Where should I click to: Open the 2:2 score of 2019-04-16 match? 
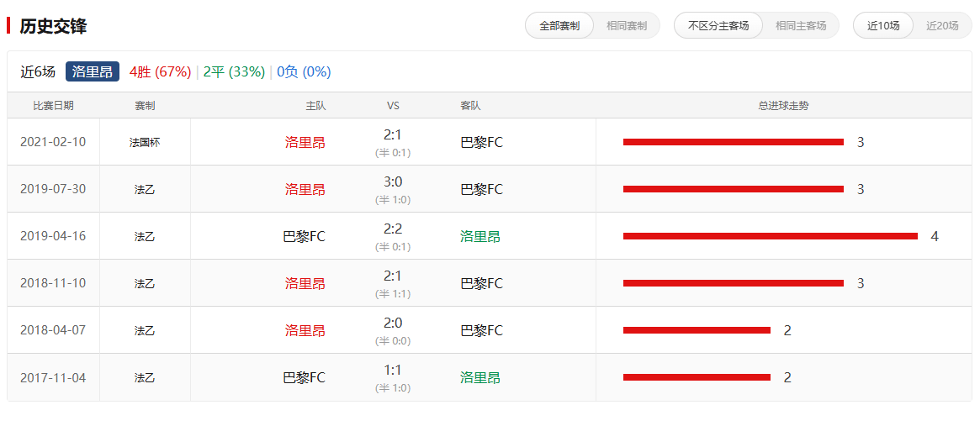(x=393, y=229)
